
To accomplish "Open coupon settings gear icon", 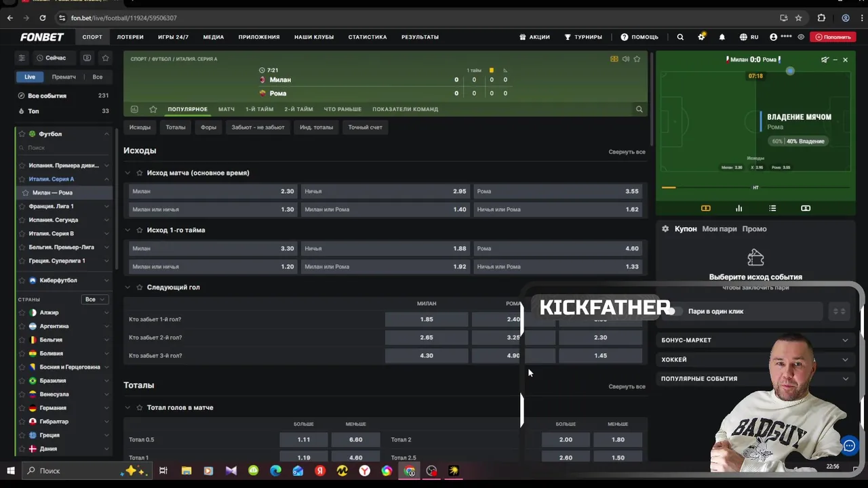I will click(x=665, y=229).
